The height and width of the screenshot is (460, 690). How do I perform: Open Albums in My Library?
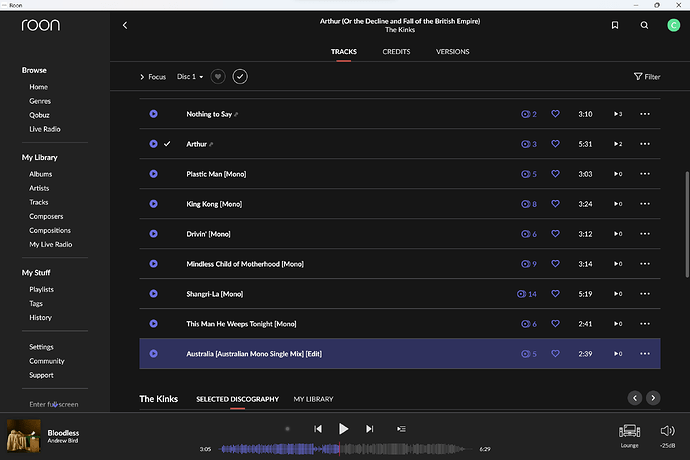coord(40,174)
